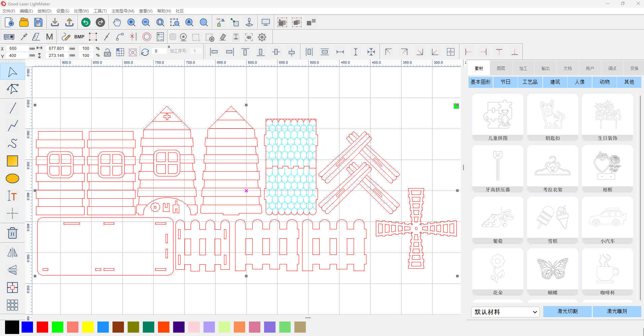Open the 编辑(E) menu
This screenshot has height=336, width=644.
coord(26,11)
